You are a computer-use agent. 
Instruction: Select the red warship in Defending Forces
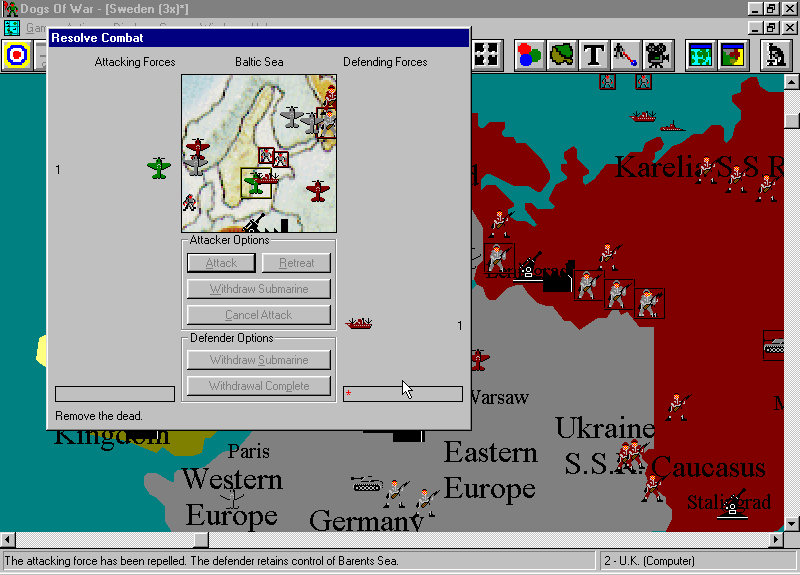tap(359, 323)
